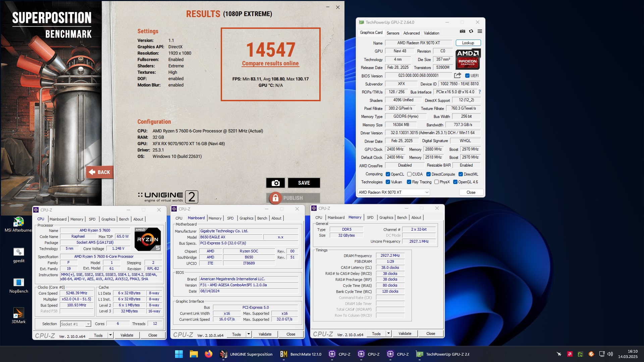Click the GPU-Z screenshot camera icon
Screen dimensions: 644x362
coord(462,31)
